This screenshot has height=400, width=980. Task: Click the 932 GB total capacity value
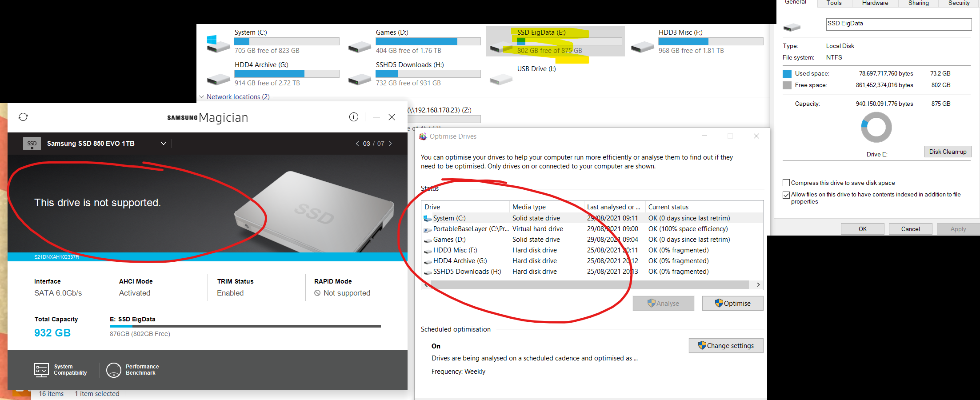[x=52, y=333]
